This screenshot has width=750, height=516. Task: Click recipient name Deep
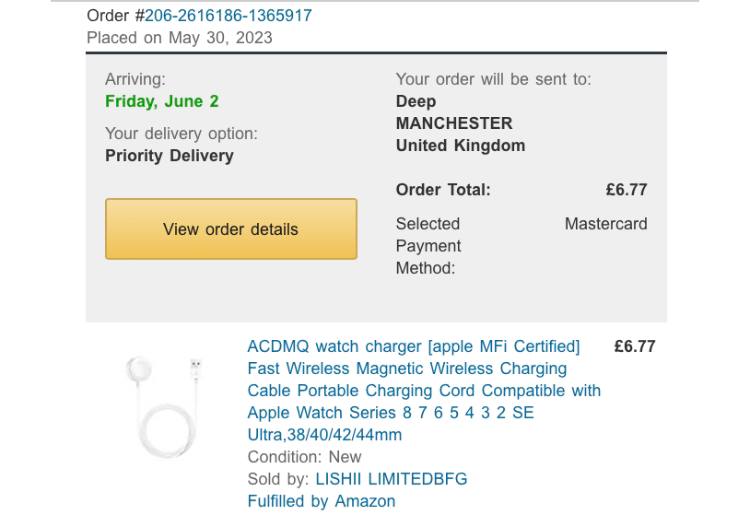(x=416, y=101)
